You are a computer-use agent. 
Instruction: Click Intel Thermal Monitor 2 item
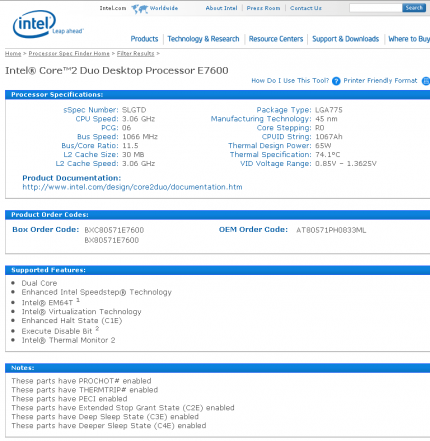point(68,340)
